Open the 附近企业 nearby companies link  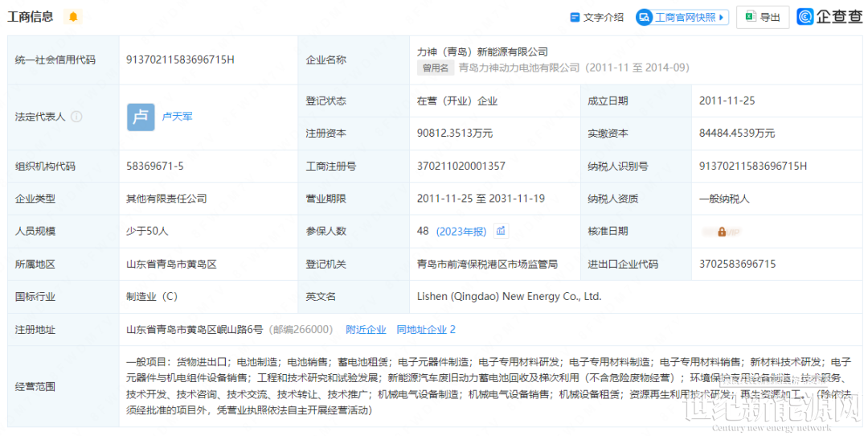pos(366,330)
